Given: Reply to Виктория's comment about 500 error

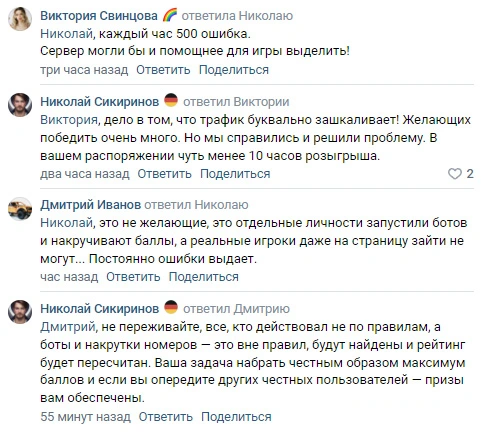Looking at the screenshot, I should pos(163,70).
